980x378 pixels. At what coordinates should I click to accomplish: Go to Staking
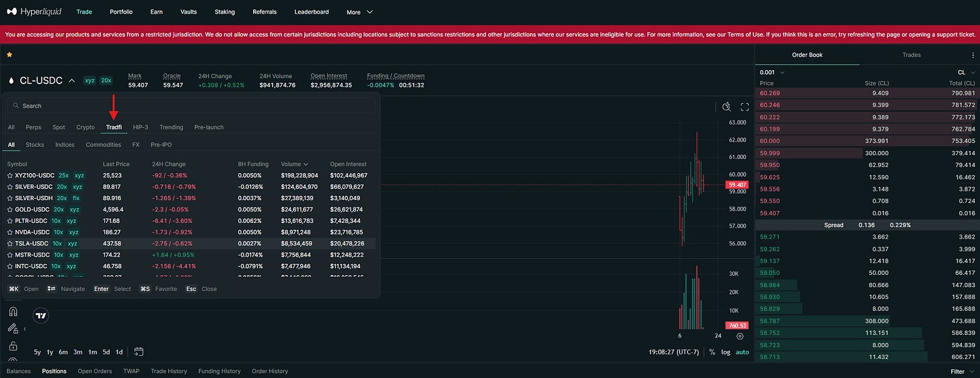pyautogui.click(x=225, y=12)
